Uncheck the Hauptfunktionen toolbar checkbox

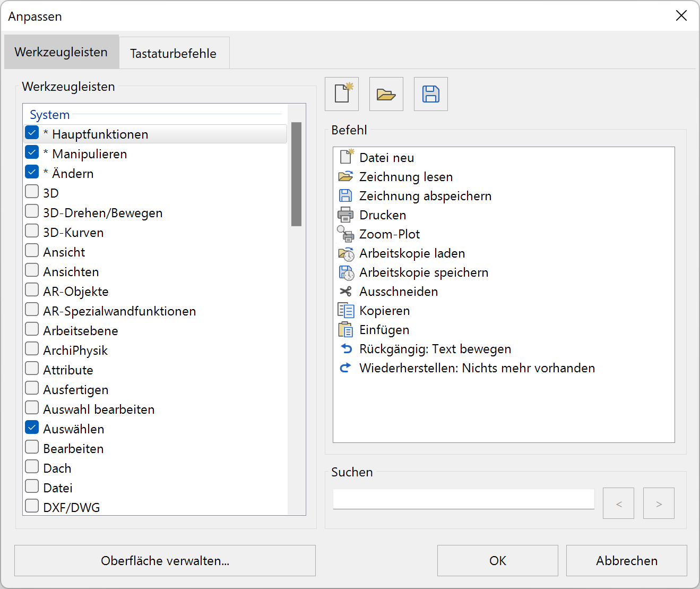[31, 132]
